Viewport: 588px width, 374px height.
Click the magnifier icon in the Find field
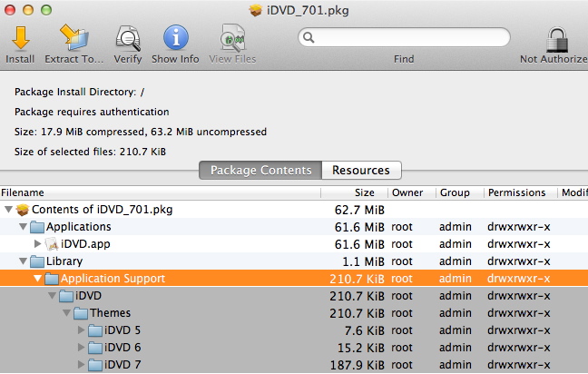309,37
